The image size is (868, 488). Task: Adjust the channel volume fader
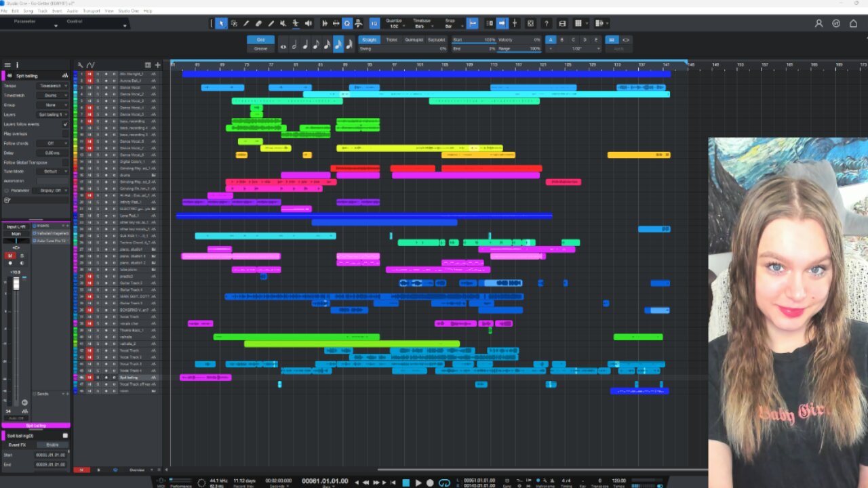(x=16, y=283)
